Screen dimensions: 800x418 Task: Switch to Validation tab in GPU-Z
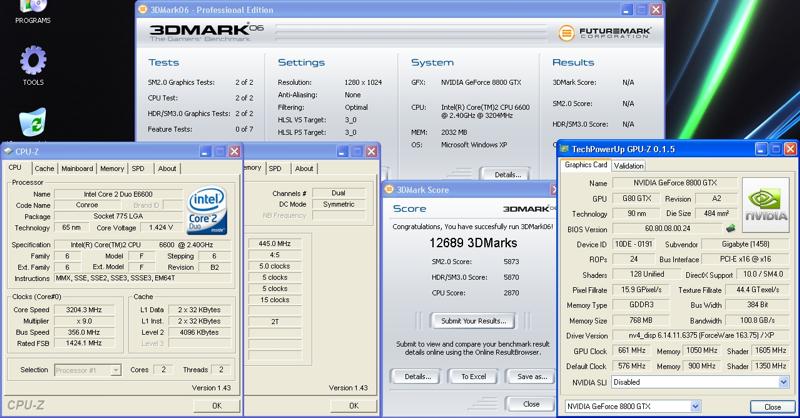tap(629, 166)
